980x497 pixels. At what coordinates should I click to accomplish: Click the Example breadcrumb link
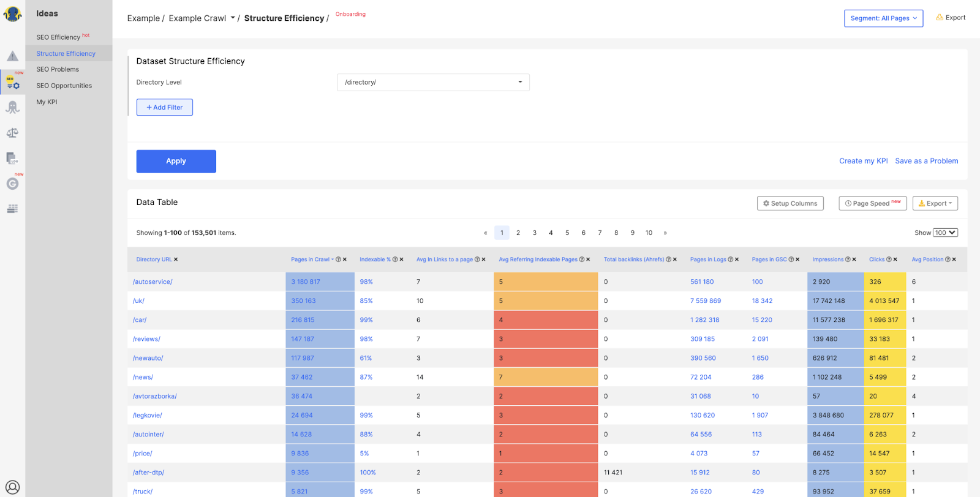[143, 18]
